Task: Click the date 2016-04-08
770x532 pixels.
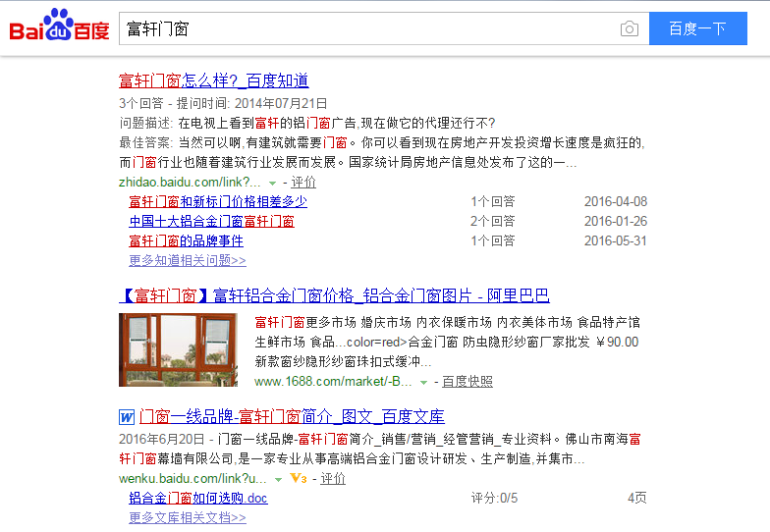Action: coord(615,202)
